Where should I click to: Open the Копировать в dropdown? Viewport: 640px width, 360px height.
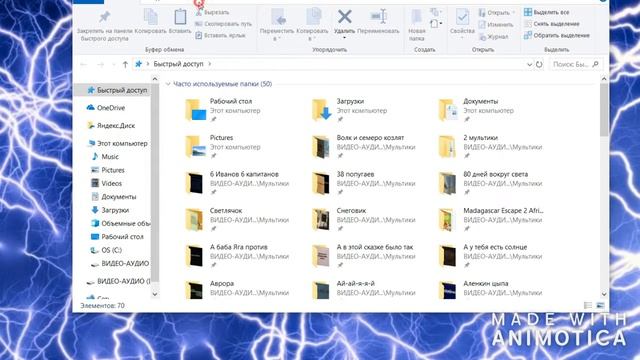click(312, 25)
